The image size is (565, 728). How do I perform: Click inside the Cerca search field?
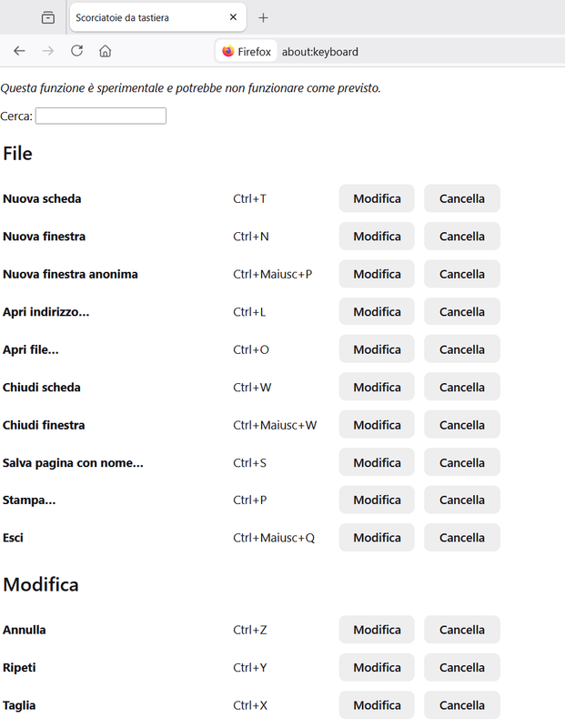click(x=100, y=116)
